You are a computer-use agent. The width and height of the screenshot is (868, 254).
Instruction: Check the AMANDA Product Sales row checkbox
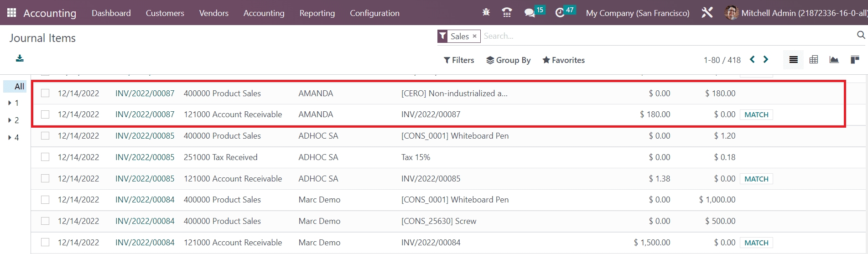[45, 93]
